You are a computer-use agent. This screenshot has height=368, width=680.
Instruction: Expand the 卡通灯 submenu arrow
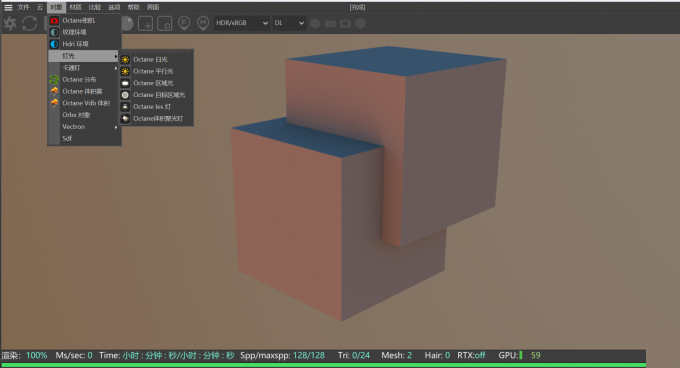point(116,68)
